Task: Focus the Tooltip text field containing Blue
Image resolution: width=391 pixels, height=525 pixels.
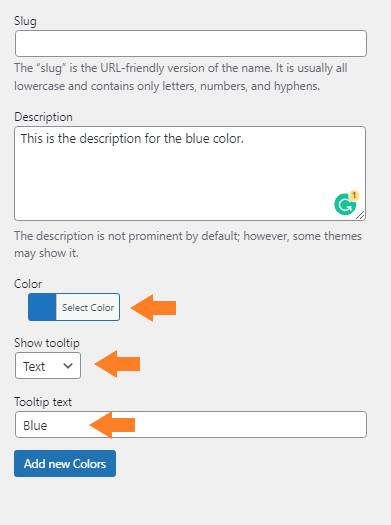Action: coord(191,425)
